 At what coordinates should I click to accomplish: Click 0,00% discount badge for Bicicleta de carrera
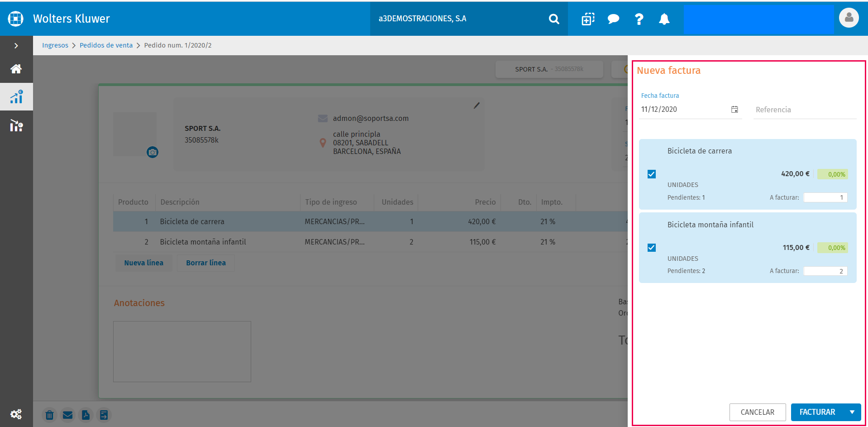(x=833, y=174)
